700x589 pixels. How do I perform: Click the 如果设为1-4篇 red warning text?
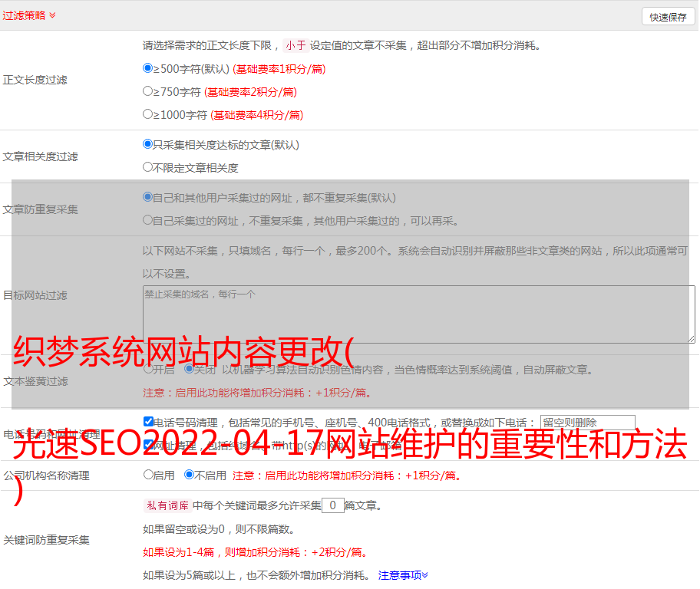click(x=255, y=552)
